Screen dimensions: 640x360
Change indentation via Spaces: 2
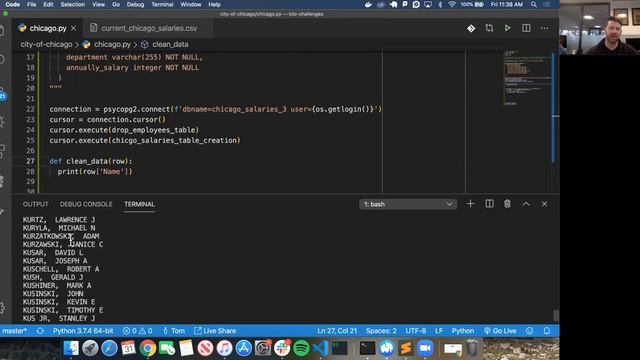pyautogui.click(x=381, y=331)
